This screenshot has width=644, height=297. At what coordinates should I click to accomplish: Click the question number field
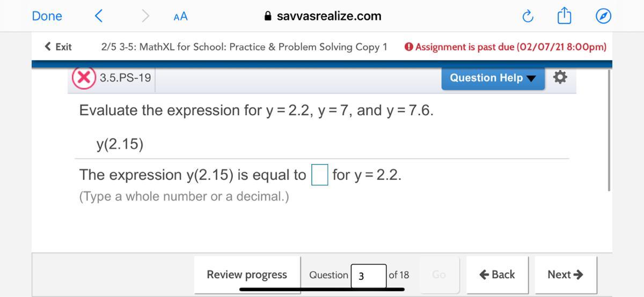pos(368,276)
